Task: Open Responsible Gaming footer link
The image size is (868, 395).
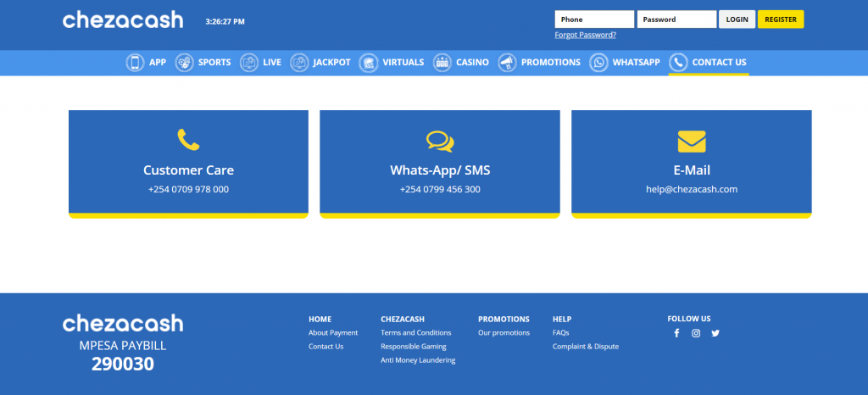Action: point(414,347)
